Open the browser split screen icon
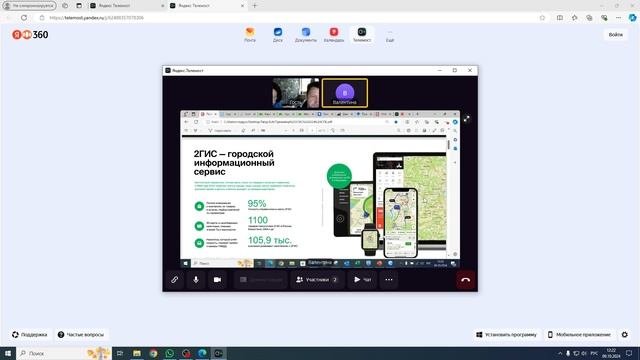The height and width of the screenshot is (360, 640). point(560,18)
